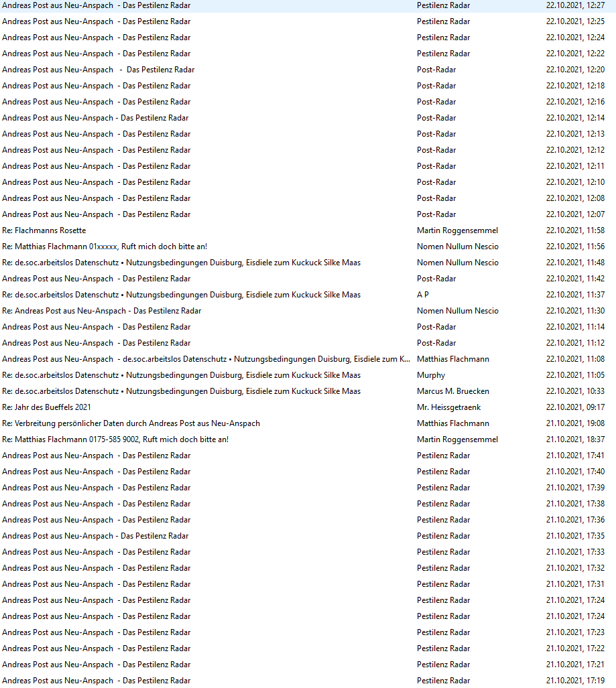616x688 pixels.
Task: Select Nomen Nullum Nescio message from 11:48
Action: 308,263
